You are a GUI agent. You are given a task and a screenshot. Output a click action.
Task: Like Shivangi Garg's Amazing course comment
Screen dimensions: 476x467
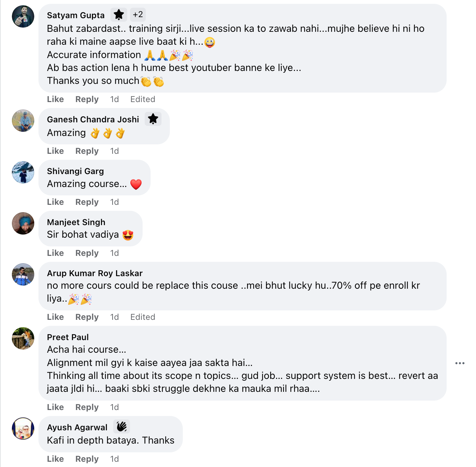click(x=55, y=202)
